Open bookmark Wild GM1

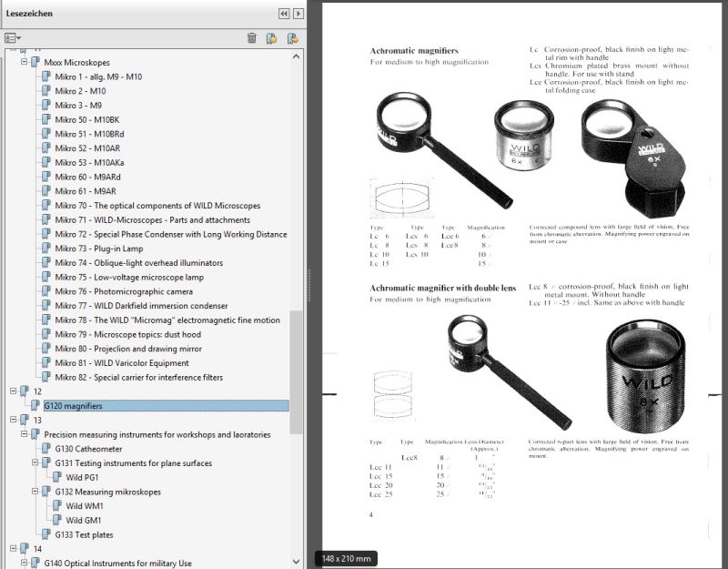[x=84, y=520]
